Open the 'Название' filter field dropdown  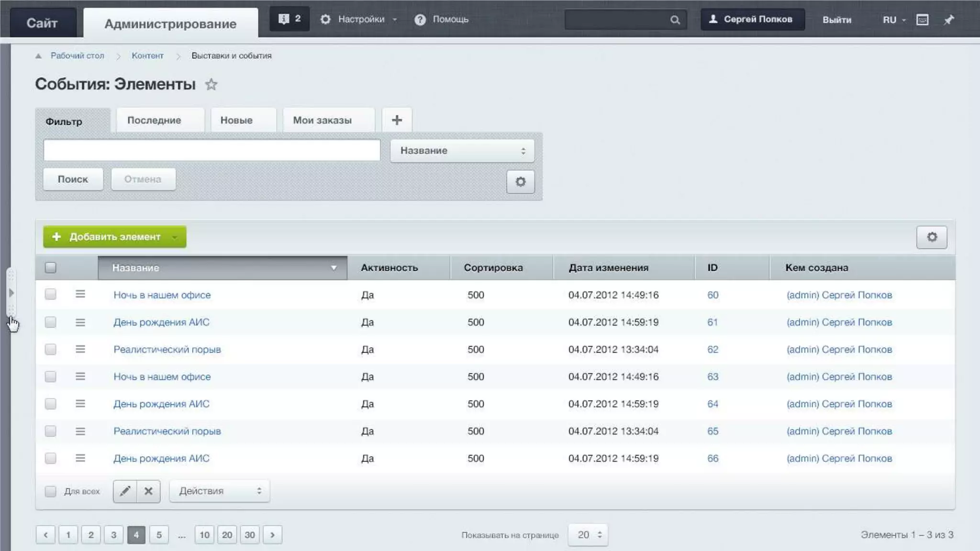pyautogui.click(x=462, y=151)
